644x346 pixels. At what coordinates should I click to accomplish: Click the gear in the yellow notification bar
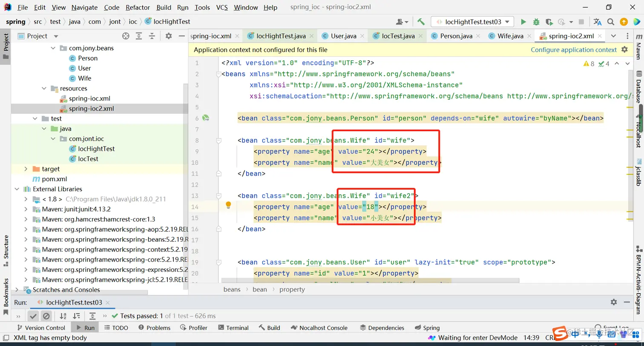coord(624,49)
